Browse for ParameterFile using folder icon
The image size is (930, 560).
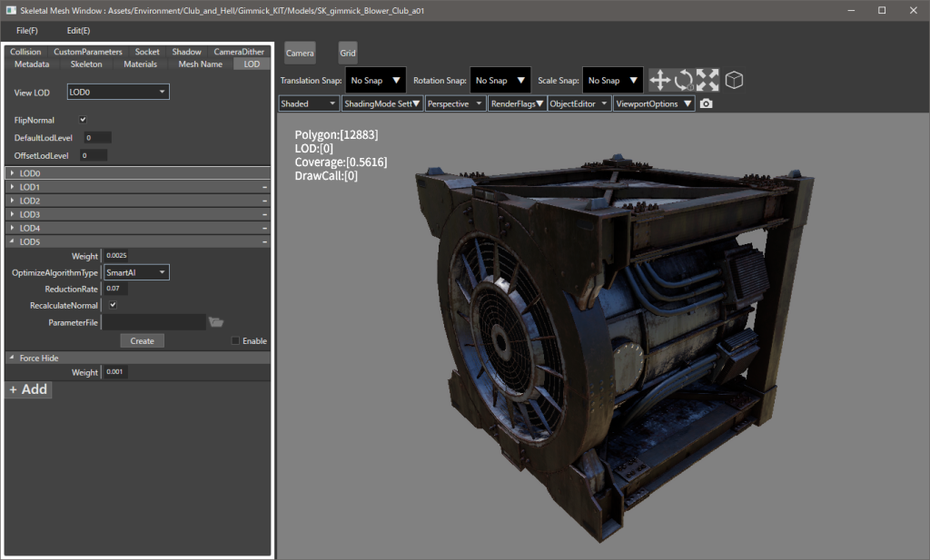point(215,322)
